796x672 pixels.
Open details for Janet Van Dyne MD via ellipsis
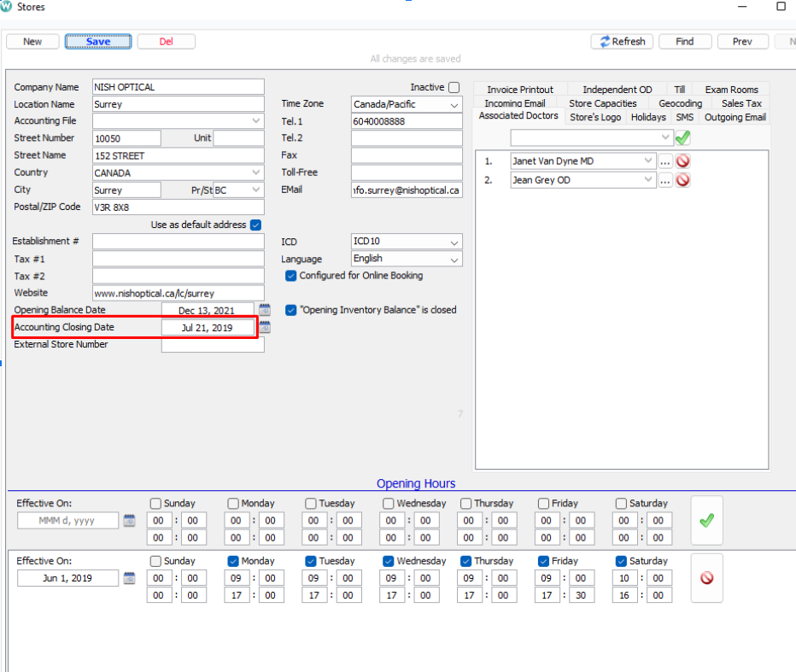coord(665,160)
